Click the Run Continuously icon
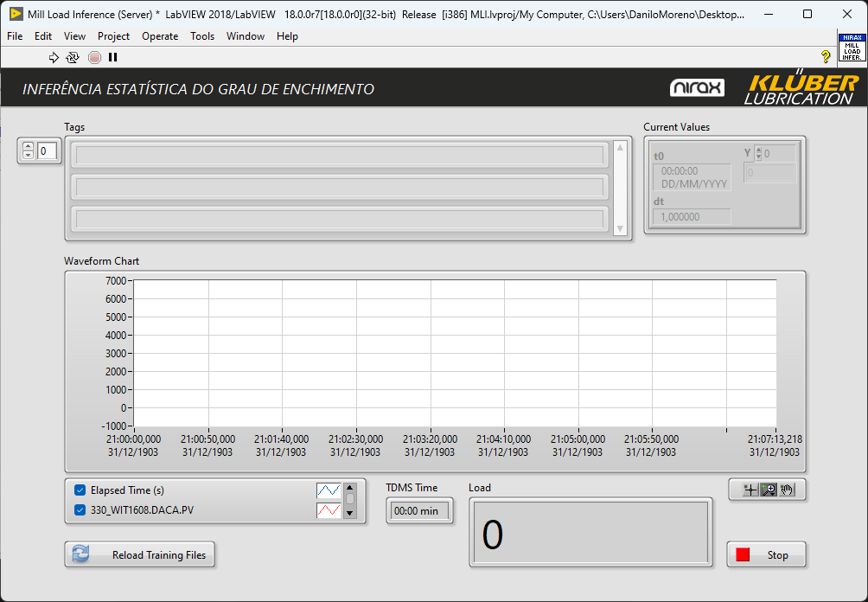868x602 pixels. (x=73, y=57)
